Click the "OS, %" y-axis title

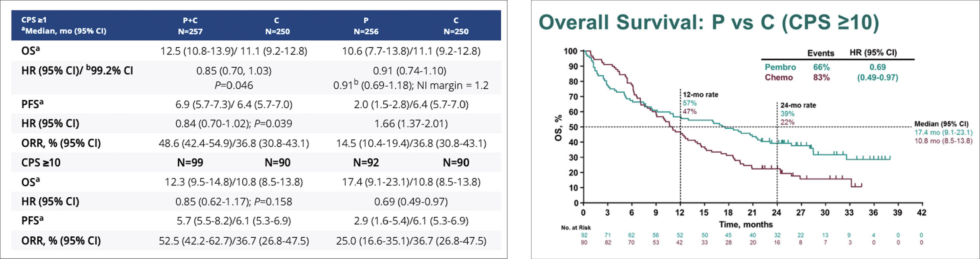pyautogui.click(x=558, y=128)
